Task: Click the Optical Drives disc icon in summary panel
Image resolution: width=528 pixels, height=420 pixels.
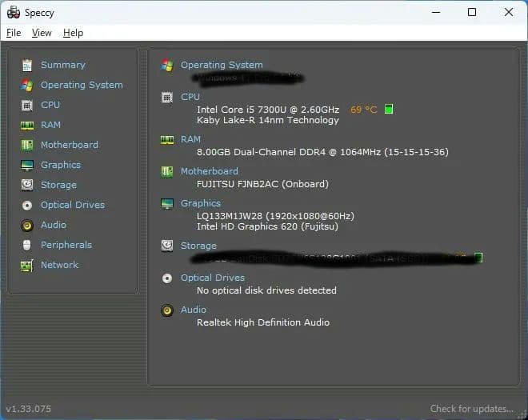Action: [167, 278]
